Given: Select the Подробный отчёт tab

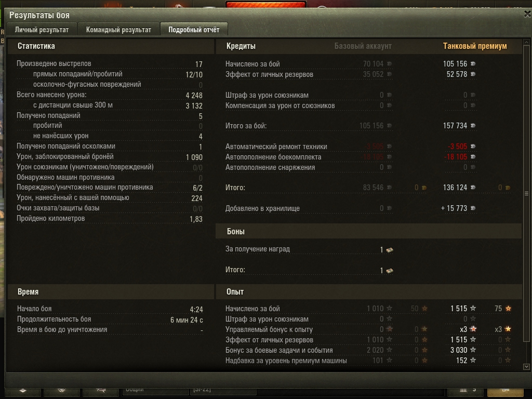Looking at the screenshot, I should pos(194,30).
